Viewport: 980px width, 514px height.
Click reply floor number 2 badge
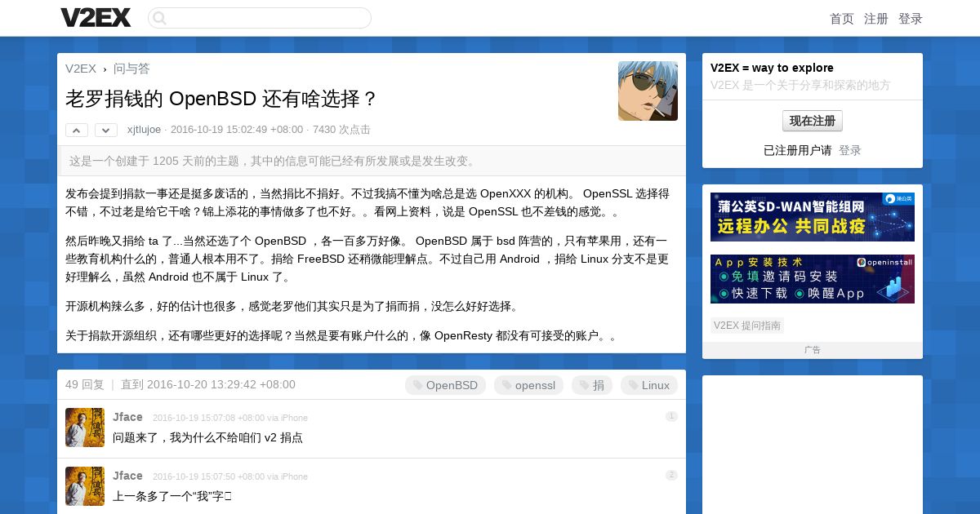pos(671,475)
